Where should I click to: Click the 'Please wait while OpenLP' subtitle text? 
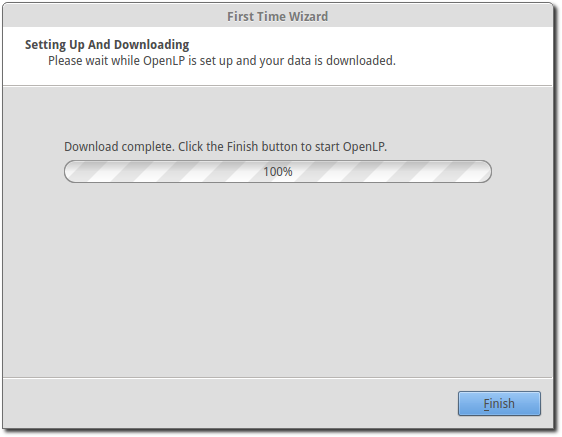[x=222, y=61]
